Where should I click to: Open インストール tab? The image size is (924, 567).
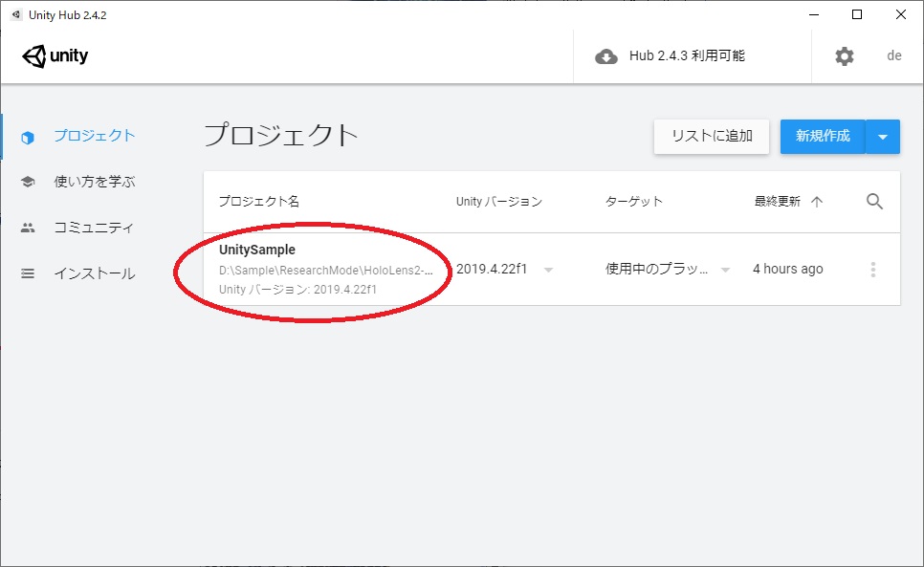click(x=95, y=273)
